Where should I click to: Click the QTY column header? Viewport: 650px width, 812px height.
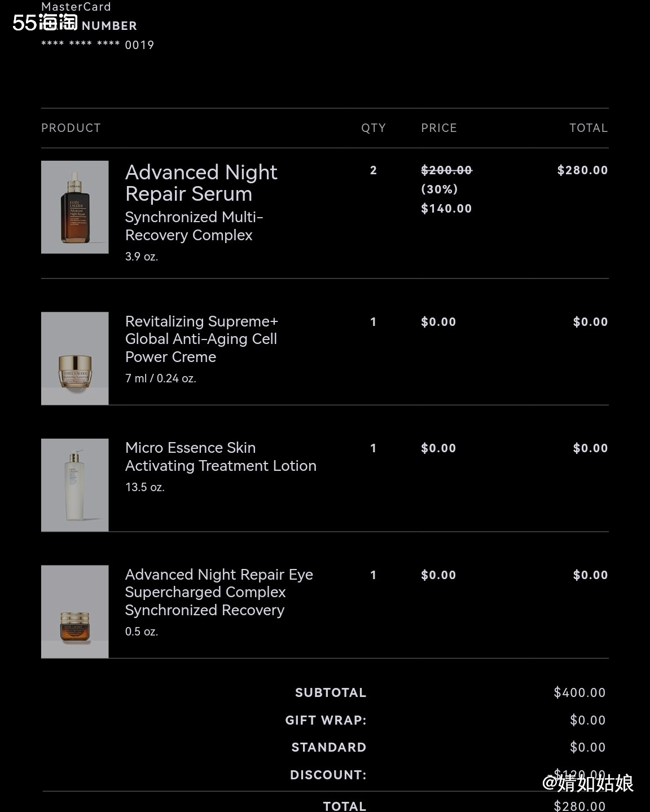coord(374,128)
